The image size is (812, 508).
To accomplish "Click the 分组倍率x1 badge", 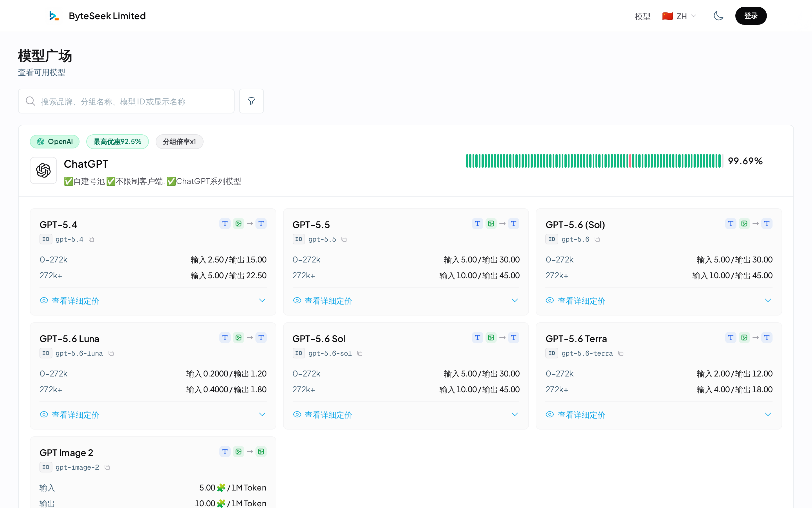I will (x=179, y=141).
